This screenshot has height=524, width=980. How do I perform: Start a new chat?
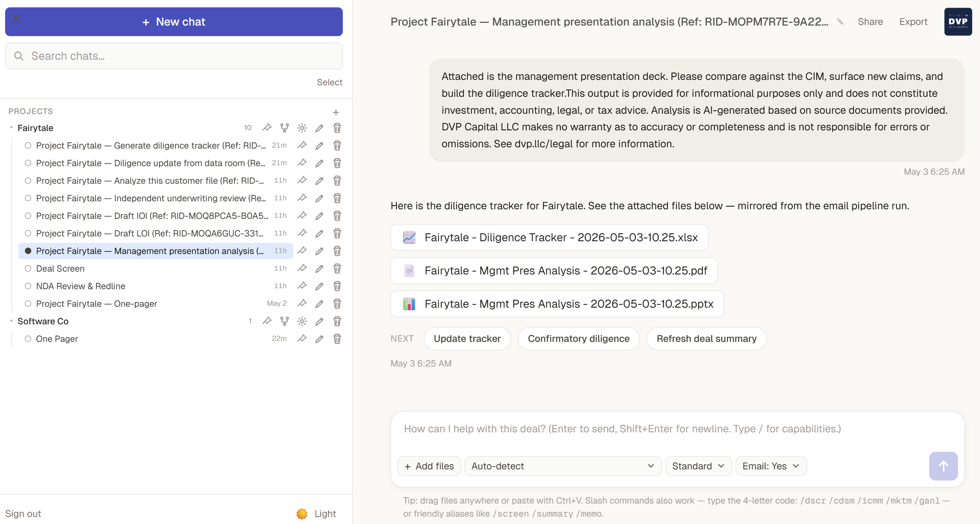click(x=174, y=22)
